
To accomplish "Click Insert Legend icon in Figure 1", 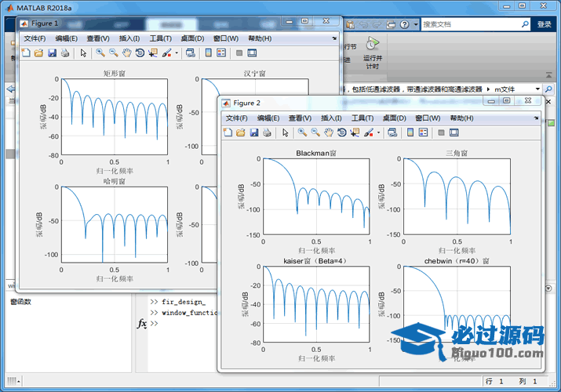I will point(221,53).
